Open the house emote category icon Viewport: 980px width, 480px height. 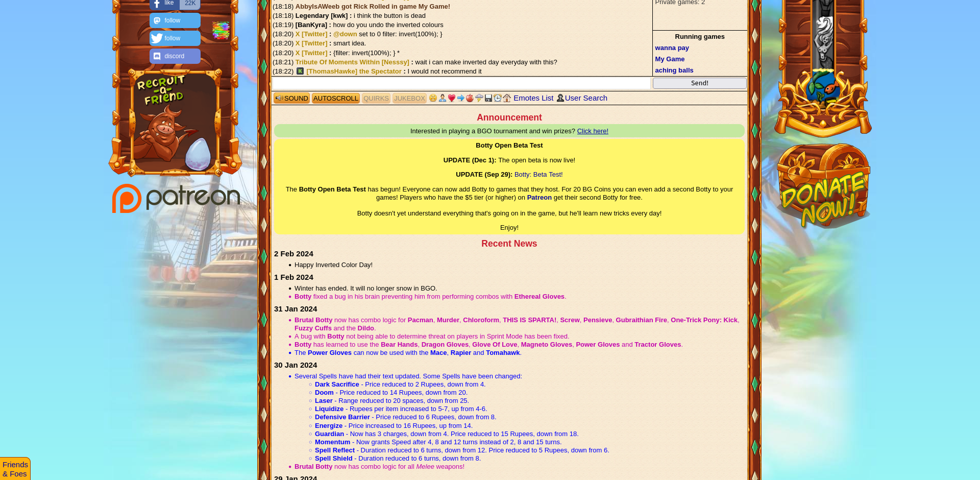click(x=507, y=98)
